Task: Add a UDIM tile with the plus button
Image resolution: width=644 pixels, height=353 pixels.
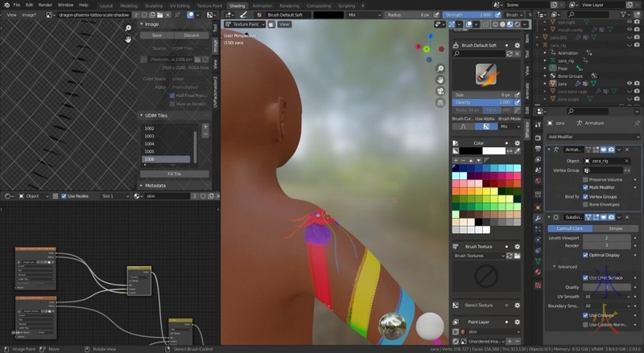Action: [x=206, y=128]
